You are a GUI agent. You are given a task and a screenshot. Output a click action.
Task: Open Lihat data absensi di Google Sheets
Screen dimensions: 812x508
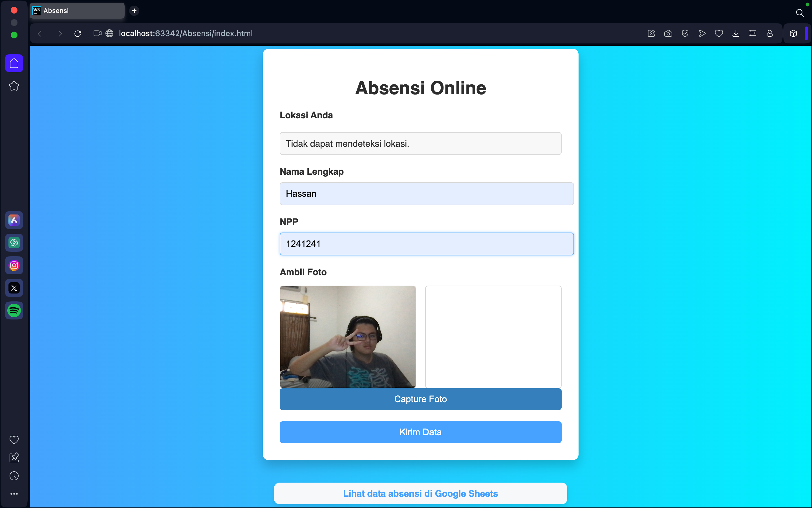pos(420,494)
